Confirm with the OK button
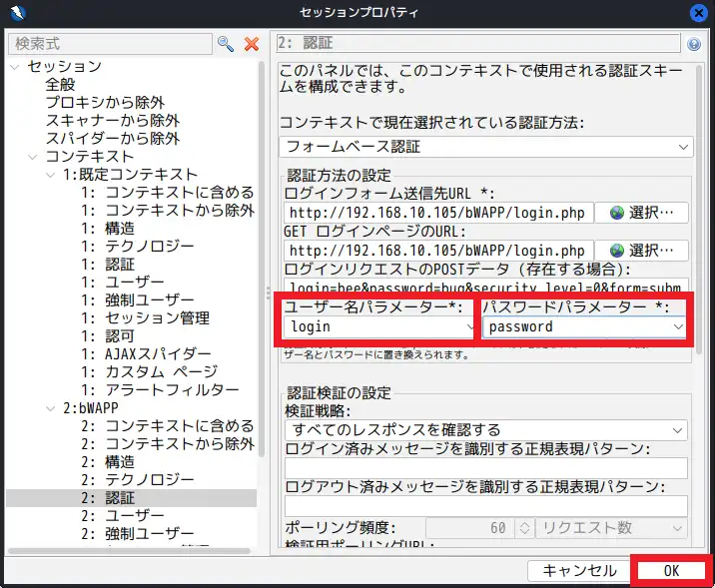Image resolution: width=715 pixels, height=588 pixels. (x=671, y=571)
